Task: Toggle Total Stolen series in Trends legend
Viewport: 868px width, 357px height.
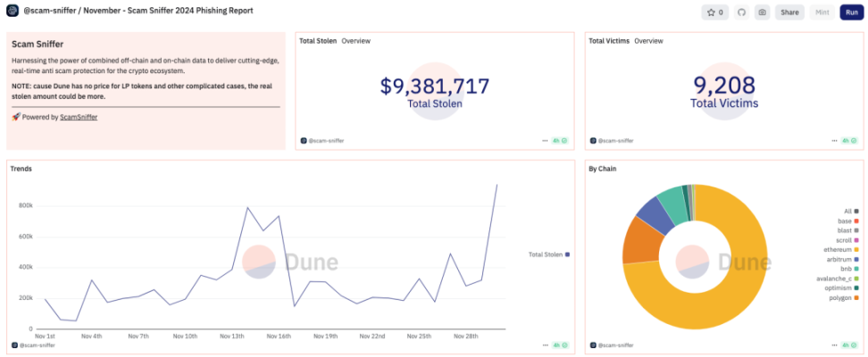Action: [549, 254]
